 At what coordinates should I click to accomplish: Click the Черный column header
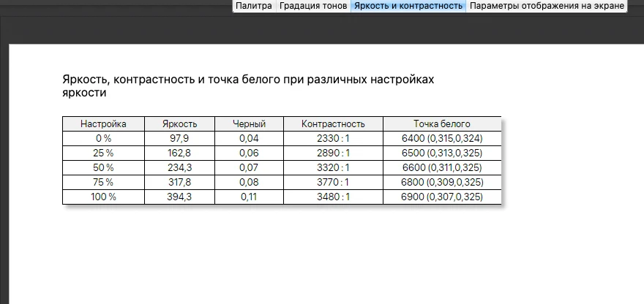249,124
